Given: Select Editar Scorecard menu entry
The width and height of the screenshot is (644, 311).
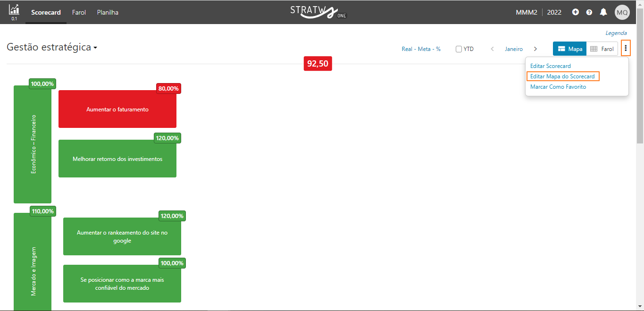Looking at the screenshot, I should 551,66.
